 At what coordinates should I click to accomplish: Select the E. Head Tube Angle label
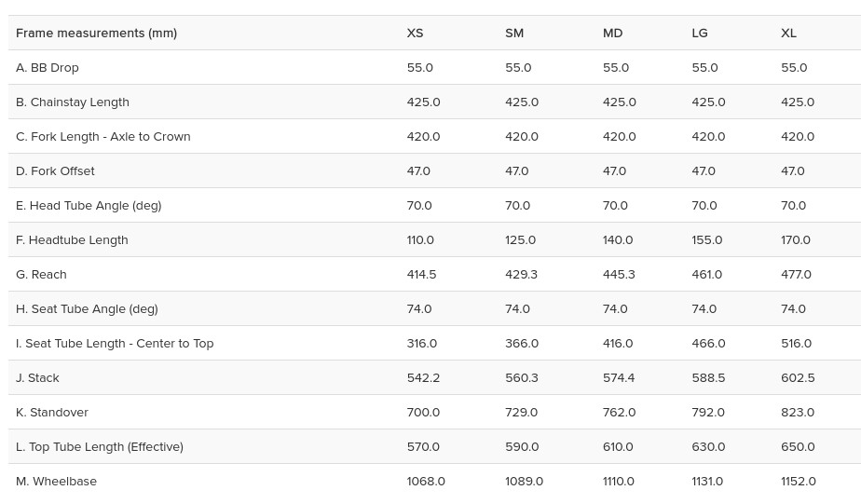(89, 205)
